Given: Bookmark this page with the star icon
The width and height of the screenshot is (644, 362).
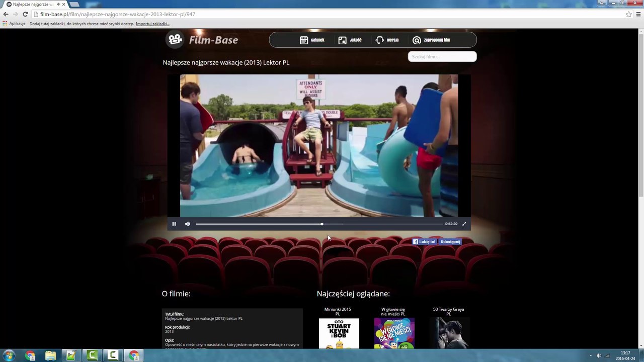Looking at the screenshot, I should click(x=628, y=14).
